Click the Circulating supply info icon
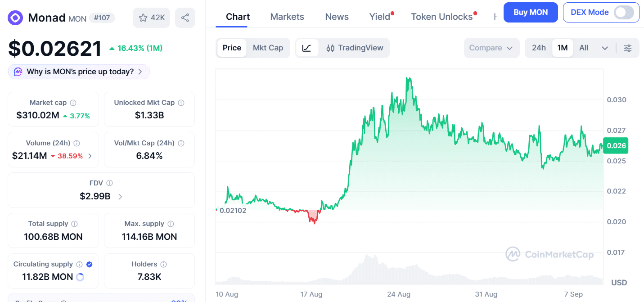This screenshot has width=644, height=302. pos(79,264)
